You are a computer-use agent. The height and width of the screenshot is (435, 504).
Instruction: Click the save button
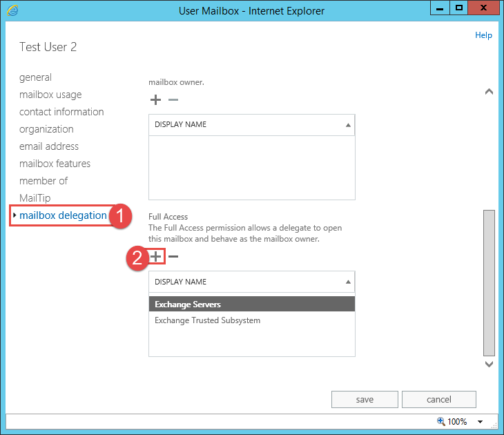tap(365, 399)
